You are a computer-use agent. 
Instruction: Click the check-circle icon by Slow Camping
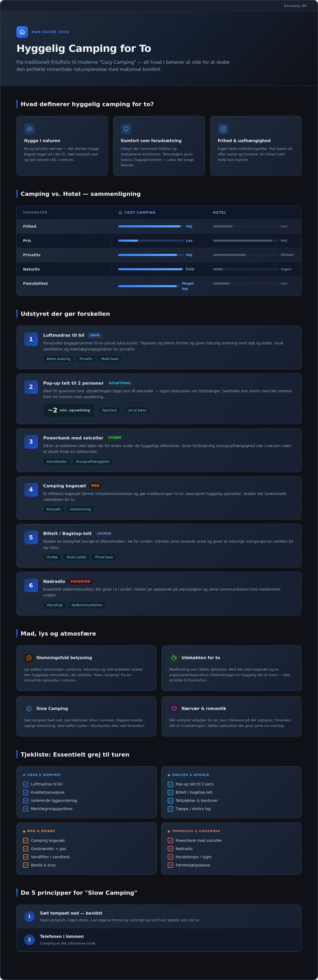coord(29,708)
